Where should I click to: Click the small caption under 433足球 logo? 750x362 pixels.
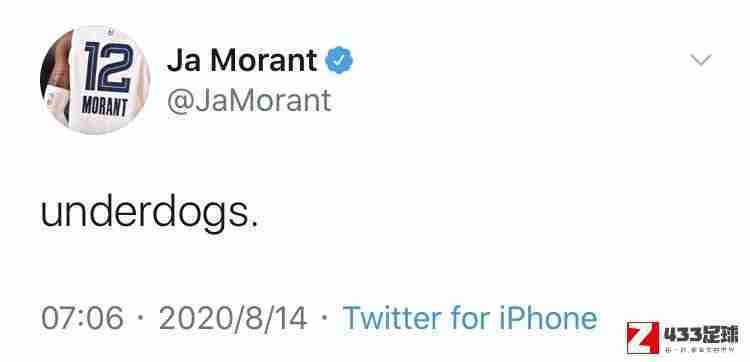(700, 350)
